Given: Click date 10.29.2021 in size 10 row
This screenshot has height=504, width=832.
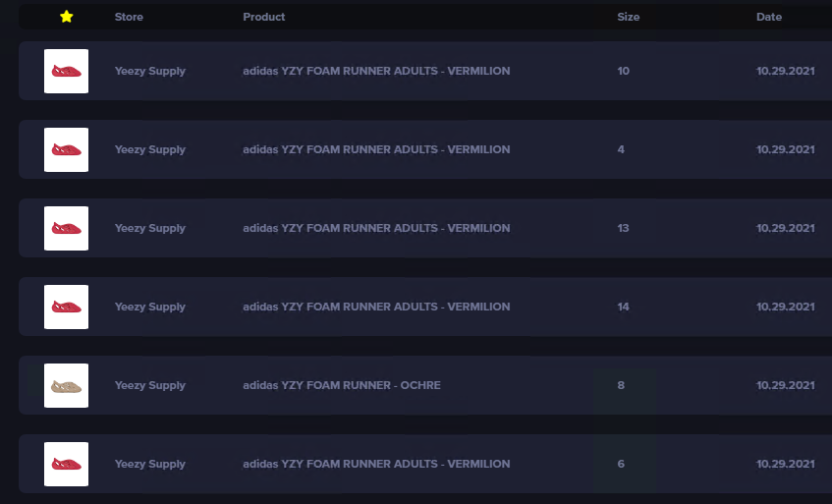Looking at the screenshot, I should point(785,71).
